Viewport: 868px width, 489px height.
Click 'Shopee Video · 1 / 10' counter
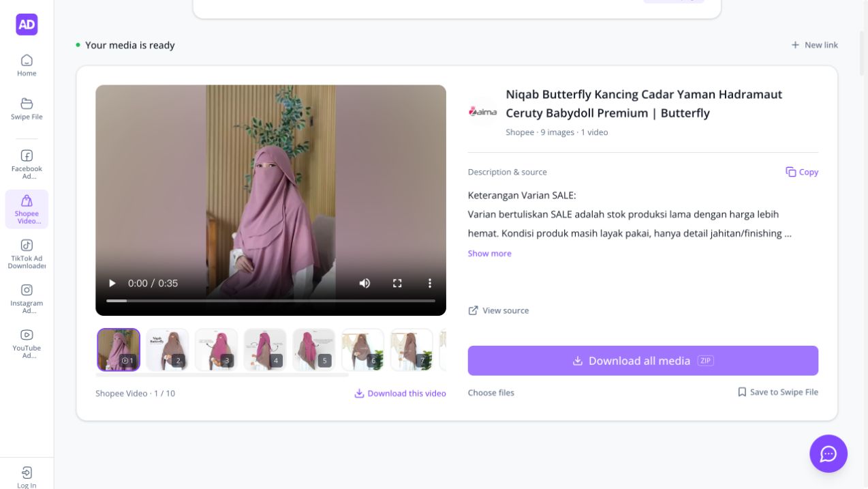[135, 394]
